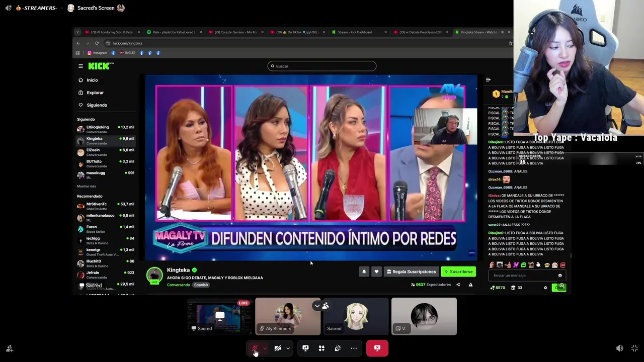This screenshot has width=644, height=362.
Task: Click the notification bell for Kingteka
Action: pos(364,271)
